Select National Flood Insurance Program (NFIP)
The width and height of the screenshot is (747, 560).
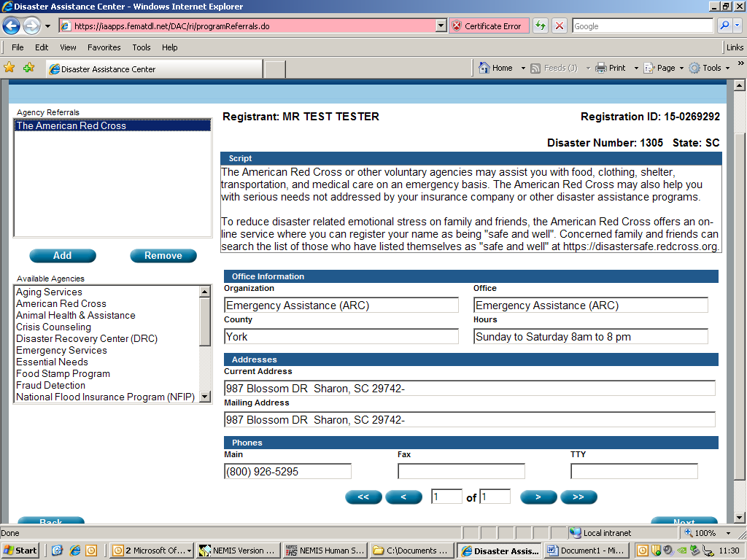pyautogui.click(x=105, y=397)
